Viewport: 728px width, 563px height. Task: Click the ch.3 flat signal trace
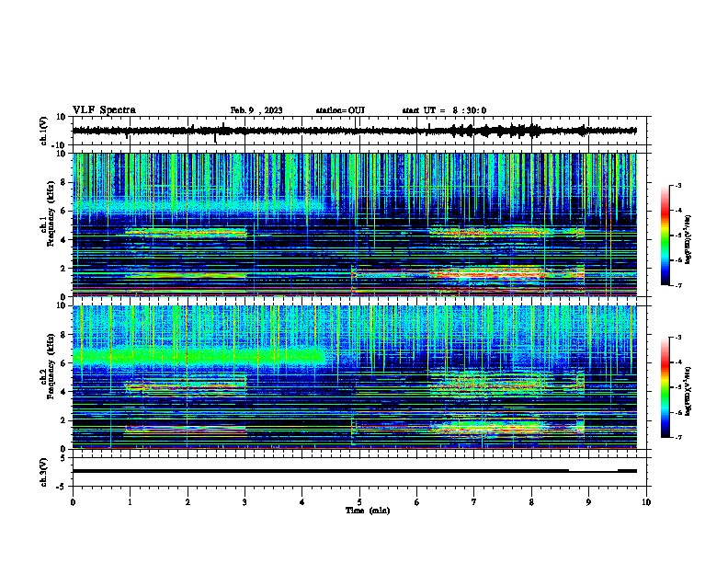(354, 471)
